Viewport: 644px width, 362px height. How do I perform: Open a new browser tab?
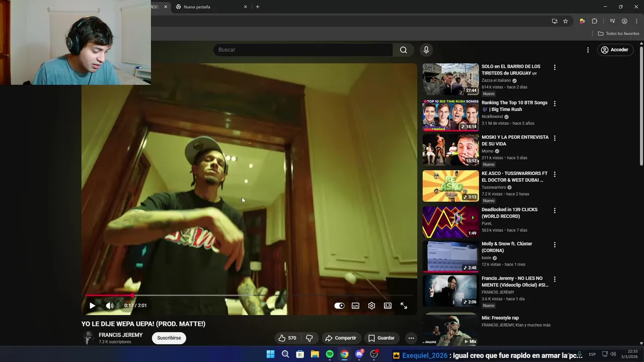point(258,7)
